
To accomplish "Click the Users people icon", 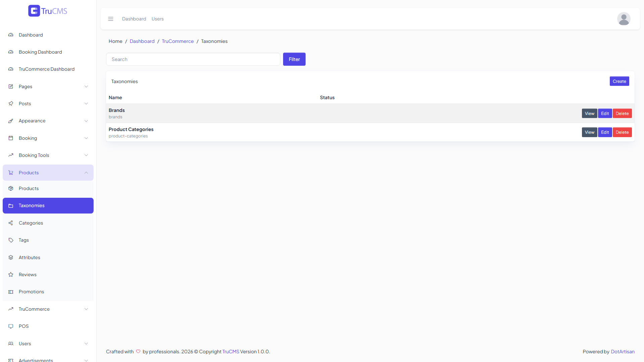I will point(11,344).
